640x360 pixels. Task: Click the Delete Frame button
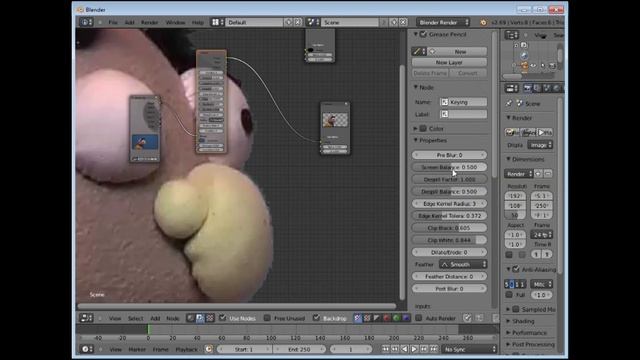click(x=430, y=73)
